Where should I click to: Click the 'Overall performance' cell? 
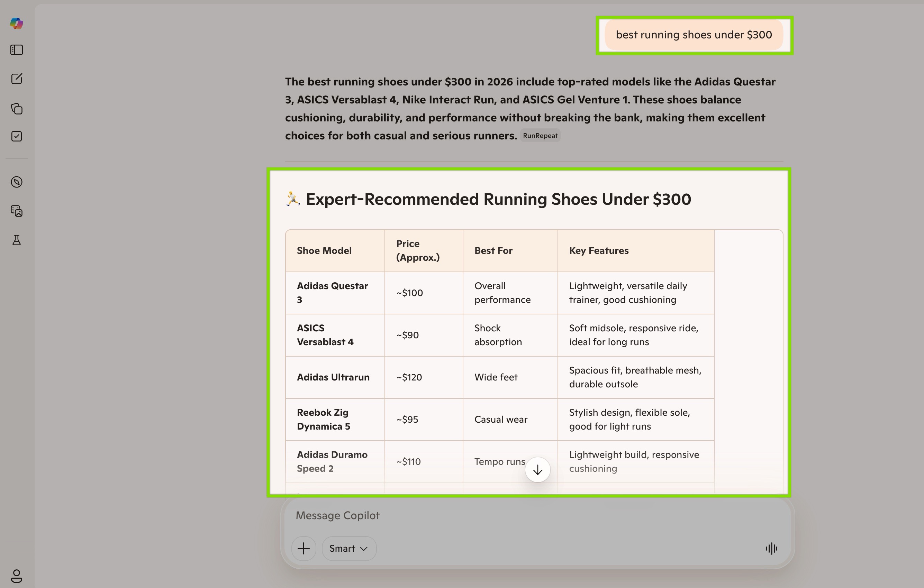pos(510,293)
